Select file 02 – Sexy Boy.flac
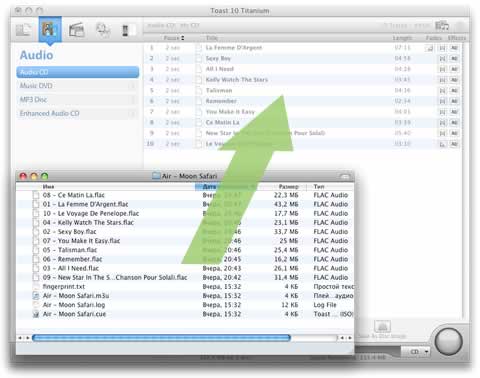 185,232
